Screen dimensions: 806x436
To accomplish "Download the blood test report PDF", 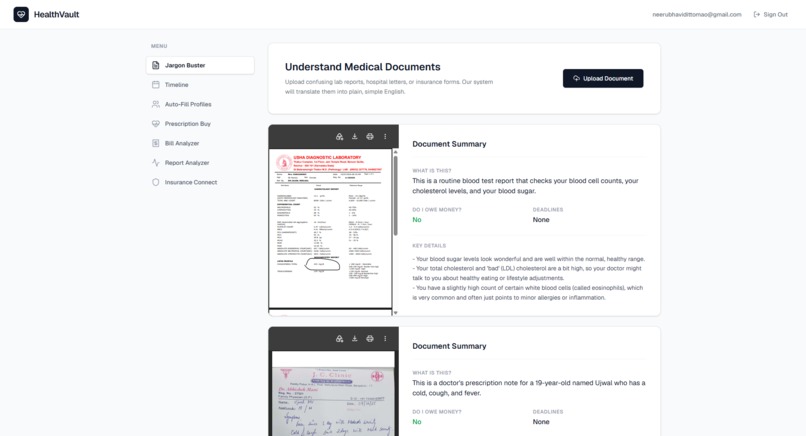I will [x=354, y=137].
